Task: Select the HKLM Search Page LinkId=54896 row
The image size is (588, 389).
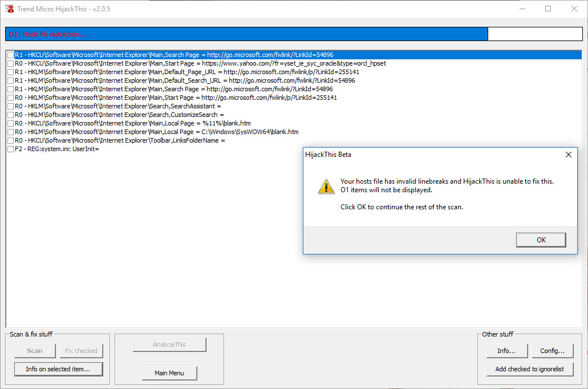Action: 173,90
